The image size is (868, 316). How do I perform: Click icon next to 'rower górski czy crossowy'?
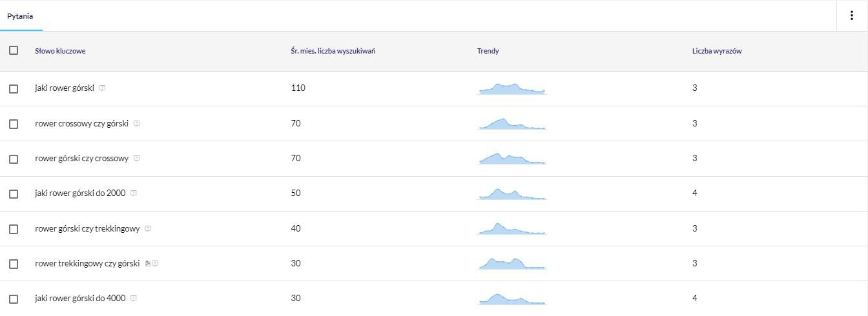[136, 159]
